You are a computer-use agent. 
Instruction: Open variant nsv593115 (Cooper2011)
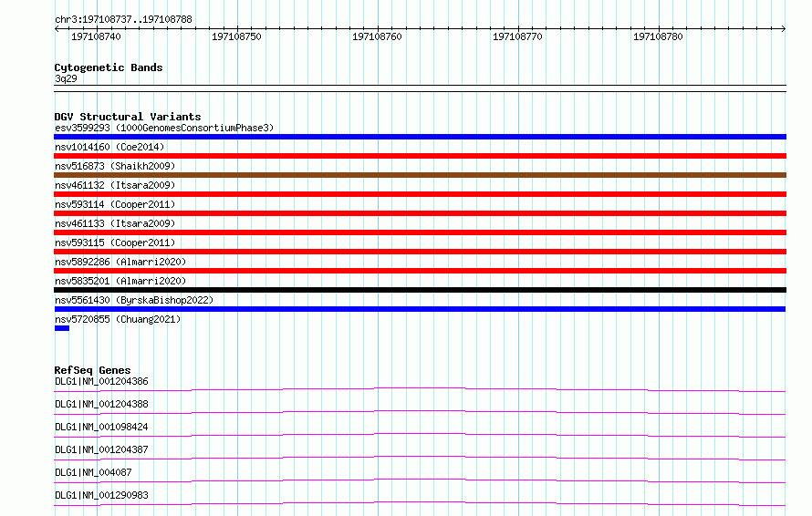115,243
